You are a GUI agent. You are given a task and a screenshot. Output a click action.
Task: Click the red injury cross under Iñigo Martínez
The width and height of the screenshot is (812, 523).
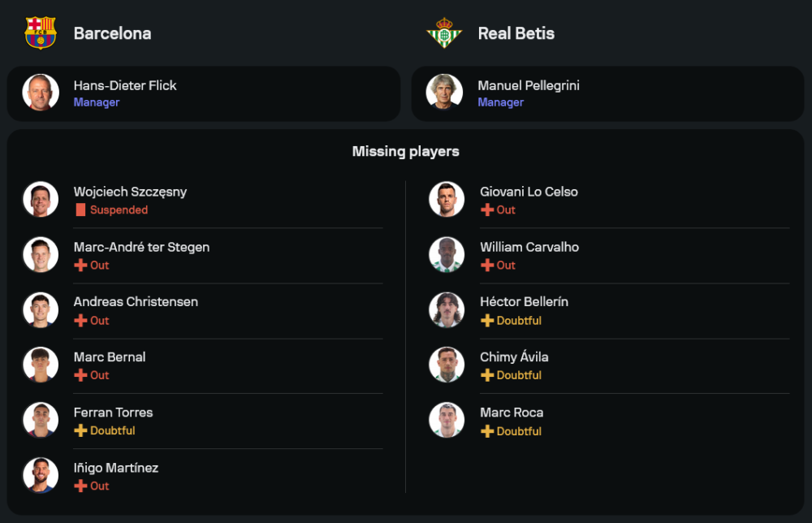coord(80,486)
